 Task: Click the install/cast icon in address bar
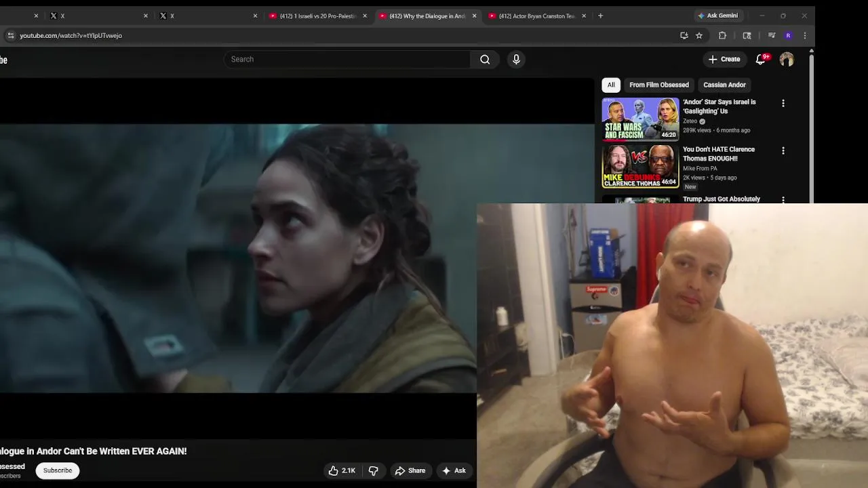[x=684, y=35]
